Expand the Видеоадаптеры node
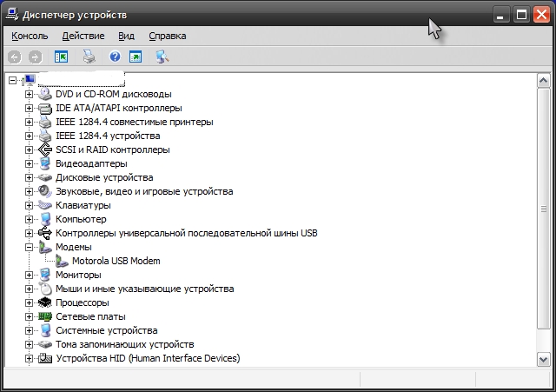Image resolution: width=556 pixels, height=392 pixels. coord(29,164)
